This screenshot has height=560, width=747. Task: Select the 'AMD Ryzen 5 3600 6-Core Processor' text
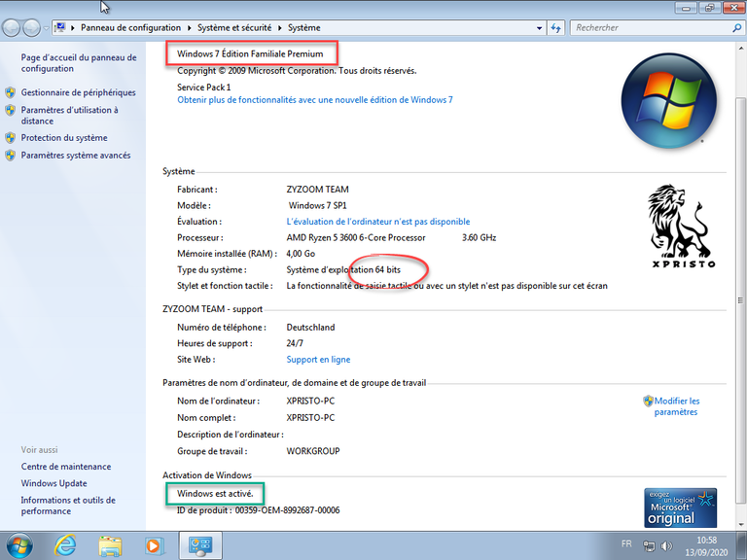pos(356,237)
